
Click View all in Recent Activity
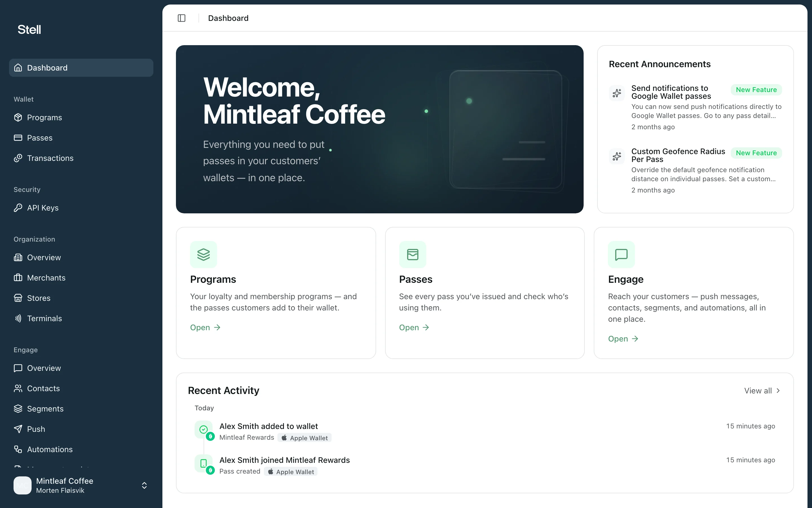[x=762, y=391]
